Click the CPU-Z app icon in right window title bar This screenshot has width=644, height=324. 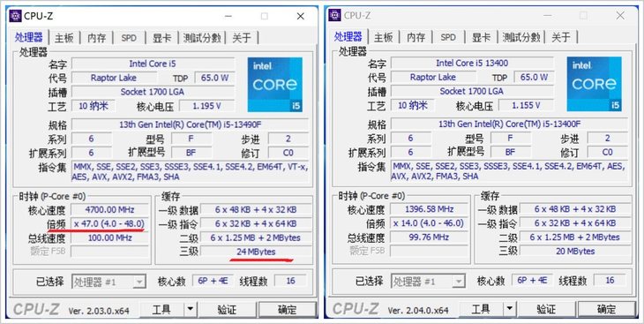(x=334, y=15)
